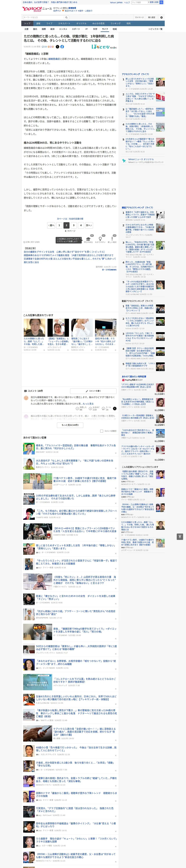Type in the keyword search field
The width and height of the screenshot is (186, 868).
(44, 18)
